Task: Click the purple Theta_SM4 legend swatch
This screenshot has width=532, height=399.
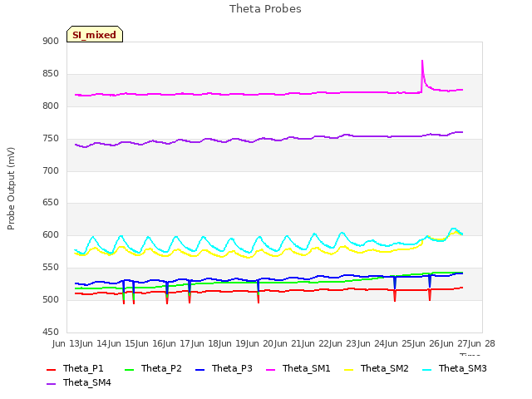Action: (x=51, y=384)
